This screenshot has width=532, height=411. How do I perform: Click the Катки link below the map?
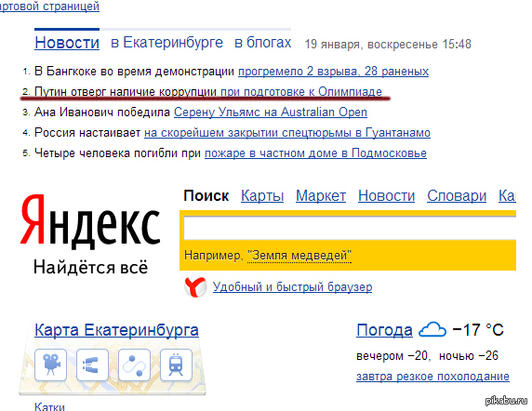tap(49, 406)
